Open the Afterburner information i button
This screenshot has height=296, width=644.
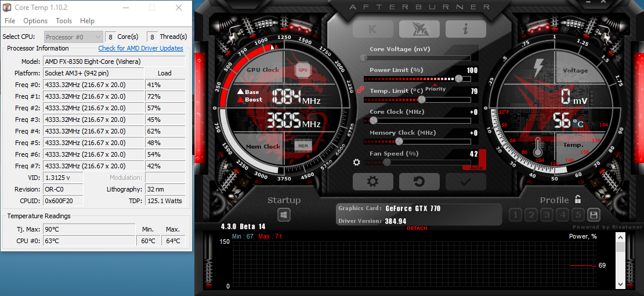(466, 29)
